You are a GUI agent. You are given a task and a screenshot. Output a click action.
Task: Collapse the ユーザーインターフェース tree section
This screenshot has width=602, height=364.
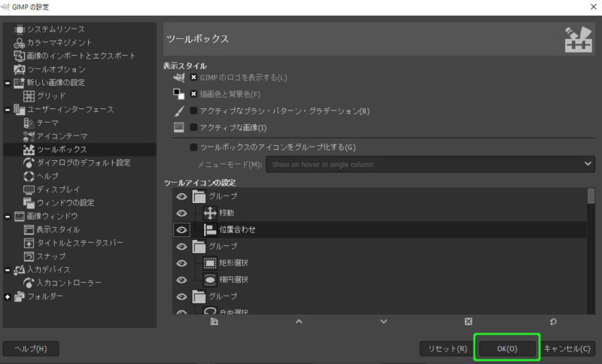tap(8, 110)
